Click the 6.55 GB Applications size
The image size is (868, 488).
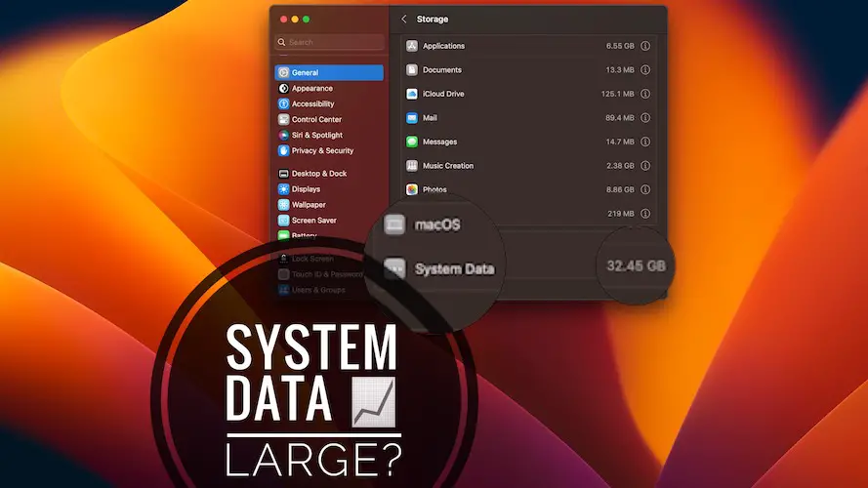[620, 46]
